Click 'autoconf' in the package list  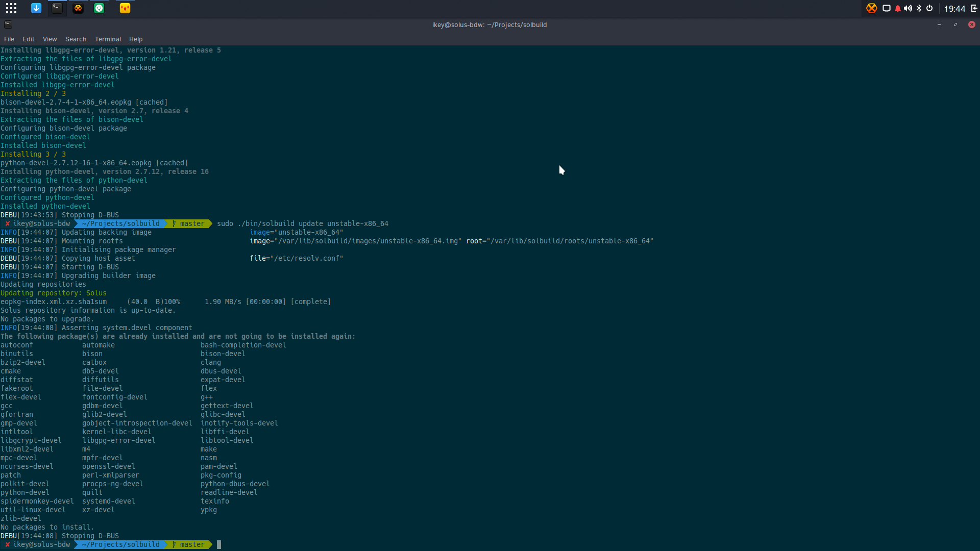(17, 345)
